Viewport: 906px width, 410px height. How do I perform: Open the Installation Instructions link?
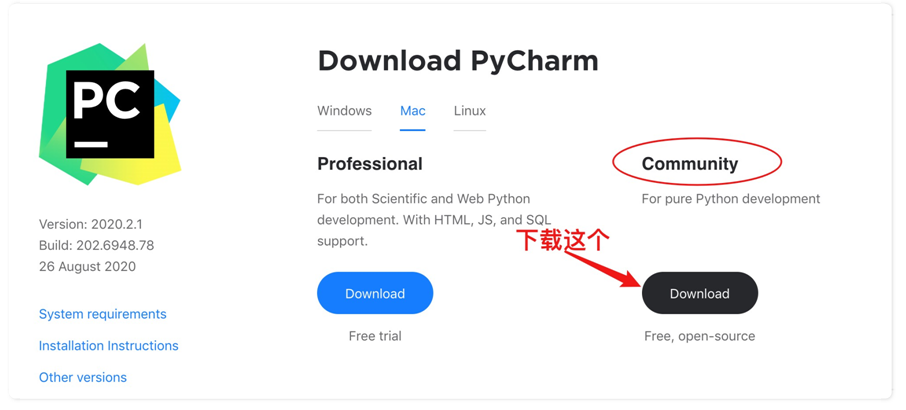click(x=109, y=346)
